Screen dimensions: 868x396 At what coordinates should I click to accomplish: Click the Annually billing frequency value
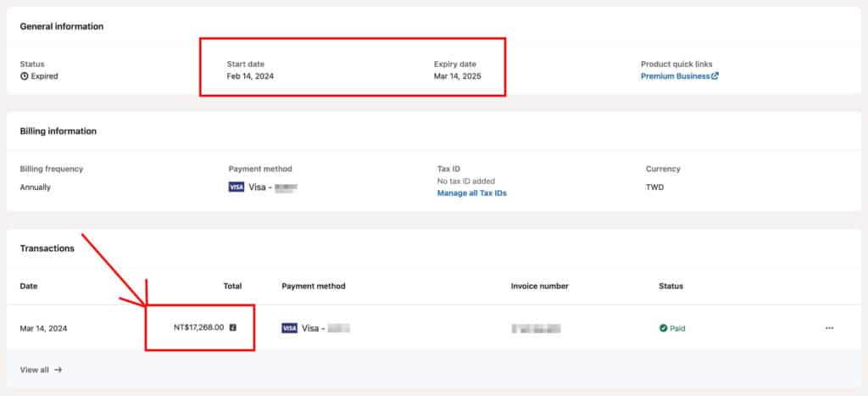[36, 187]
